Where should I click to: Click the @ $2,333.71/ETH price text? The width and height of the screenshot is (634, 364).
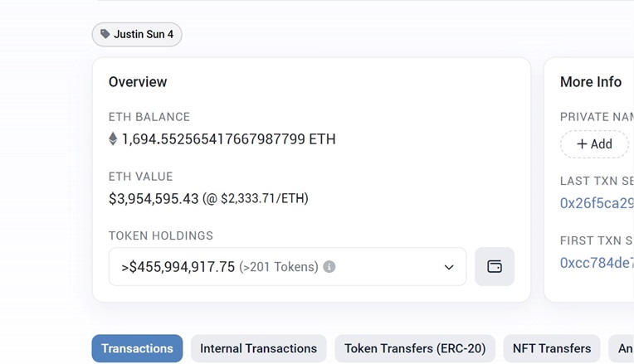[256, 199]
